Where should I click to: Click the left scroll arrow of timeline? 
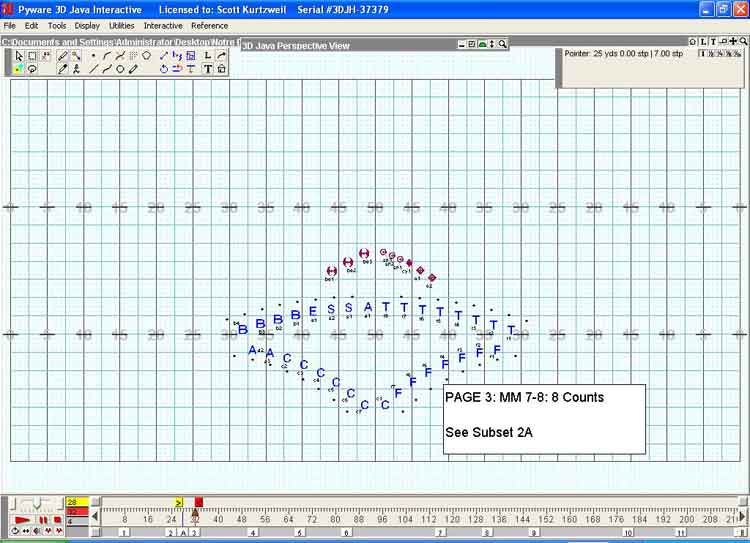(95, 517)
